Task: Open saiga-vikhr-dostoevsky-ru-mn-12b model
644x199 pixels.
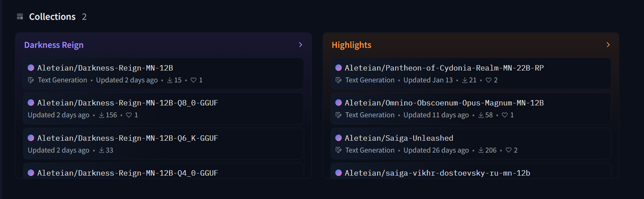Action: [x=471, y=171]
